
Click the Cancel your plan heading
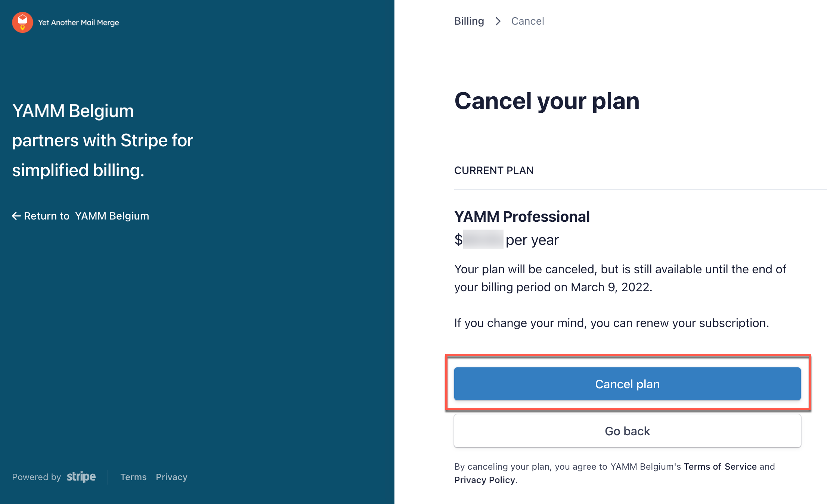(x=547, y=101)
